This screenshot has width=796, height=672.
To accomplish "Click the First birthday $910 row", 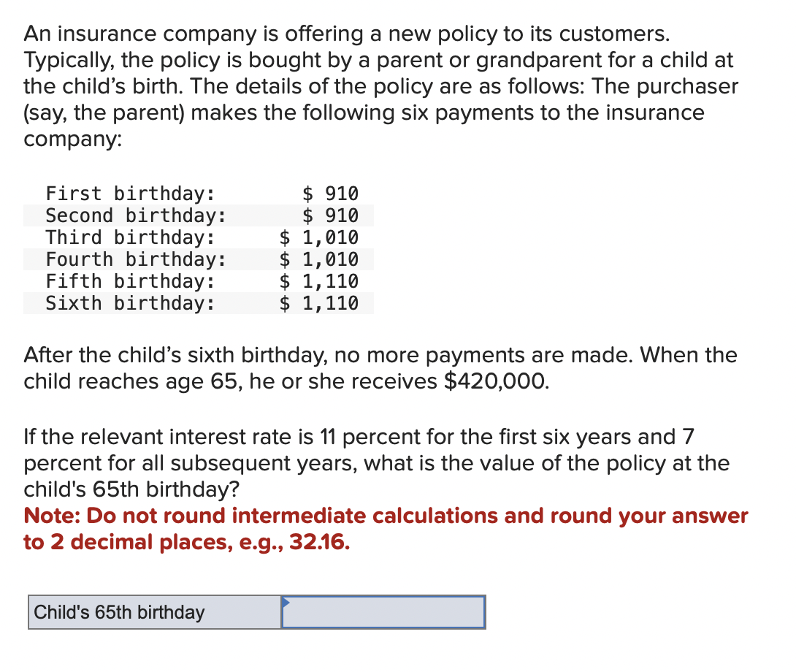I will [x=199, y=194].
